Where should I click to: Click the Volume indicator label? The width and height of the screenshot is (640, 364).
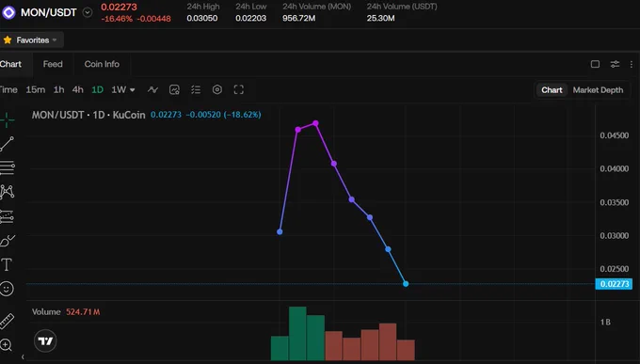(x=46, y=311)
